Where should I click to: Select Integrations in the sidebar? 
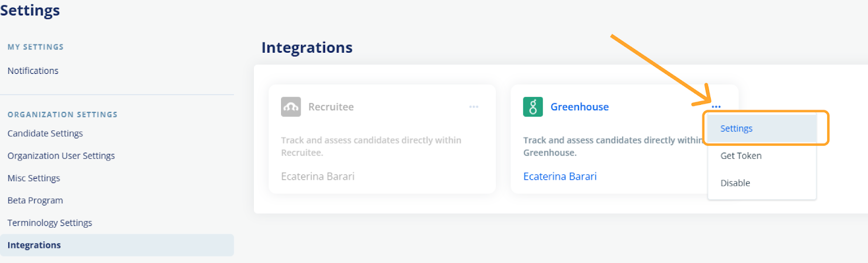117,245
